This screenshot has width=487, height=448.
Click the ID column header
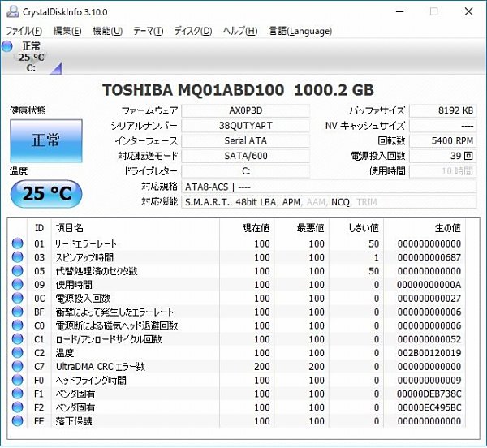click(x=40, y=228)
